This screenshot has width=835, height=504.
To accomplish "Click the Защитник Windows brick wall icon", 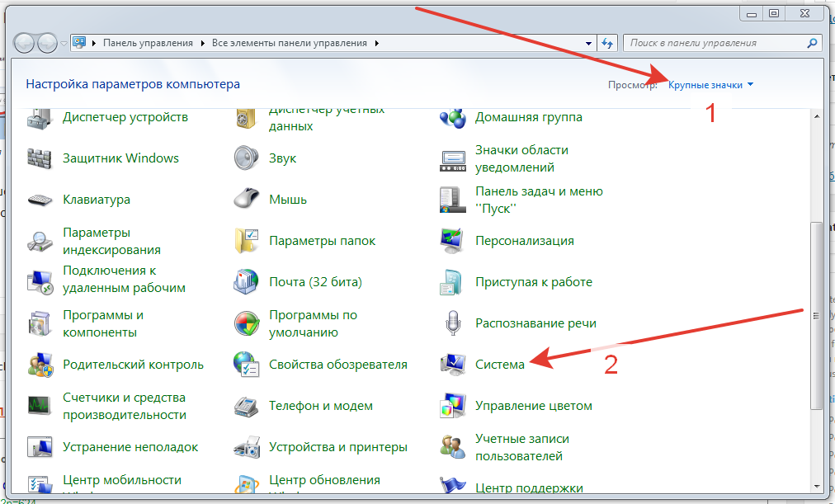I will point(40,158).
